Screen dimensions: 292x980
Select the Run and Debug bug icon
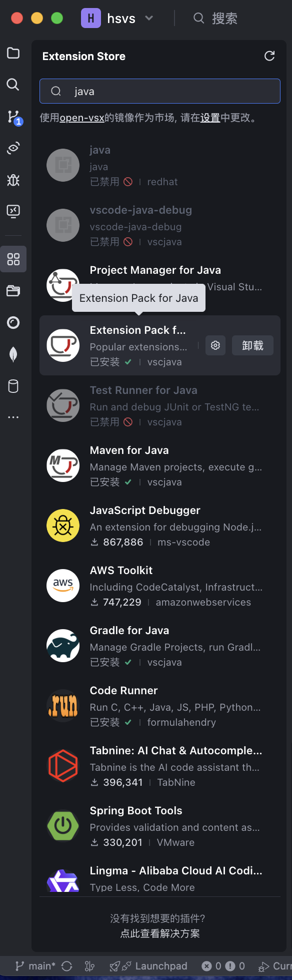[x=13, y=180]
